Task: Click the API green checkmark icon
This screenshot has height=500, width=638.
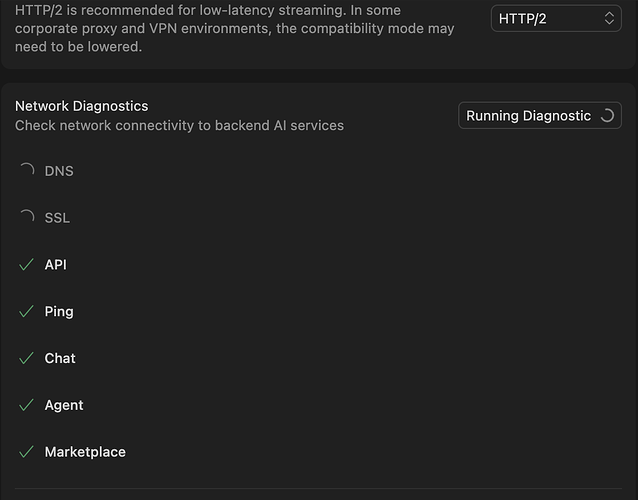Action: [27, 265]
